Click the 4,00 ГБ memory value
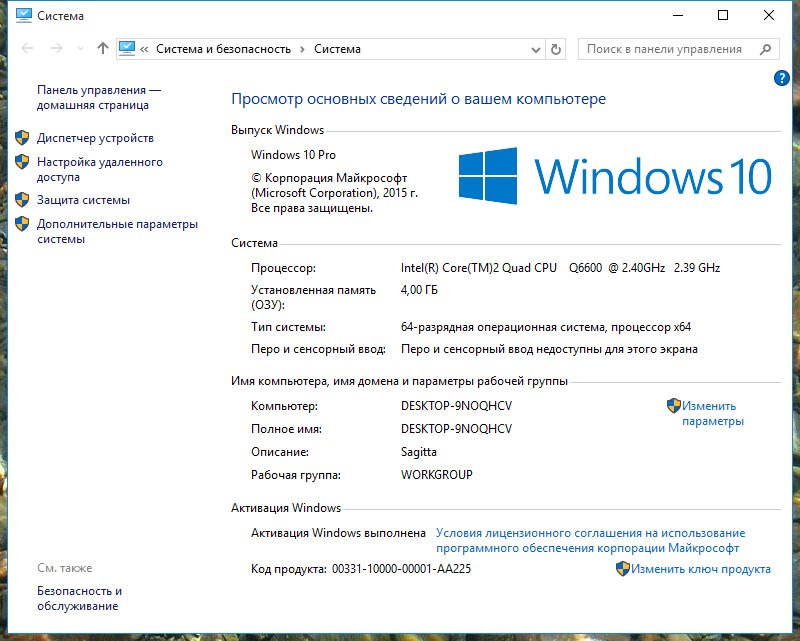Viewport: 800px width, 641px height. (x=419, y=290)
